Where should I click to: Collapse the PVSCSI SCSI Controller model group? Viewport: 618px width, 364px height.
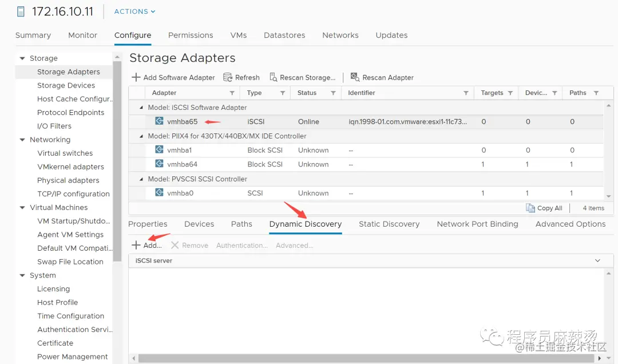pyautogui.click(x=141, y=179)
